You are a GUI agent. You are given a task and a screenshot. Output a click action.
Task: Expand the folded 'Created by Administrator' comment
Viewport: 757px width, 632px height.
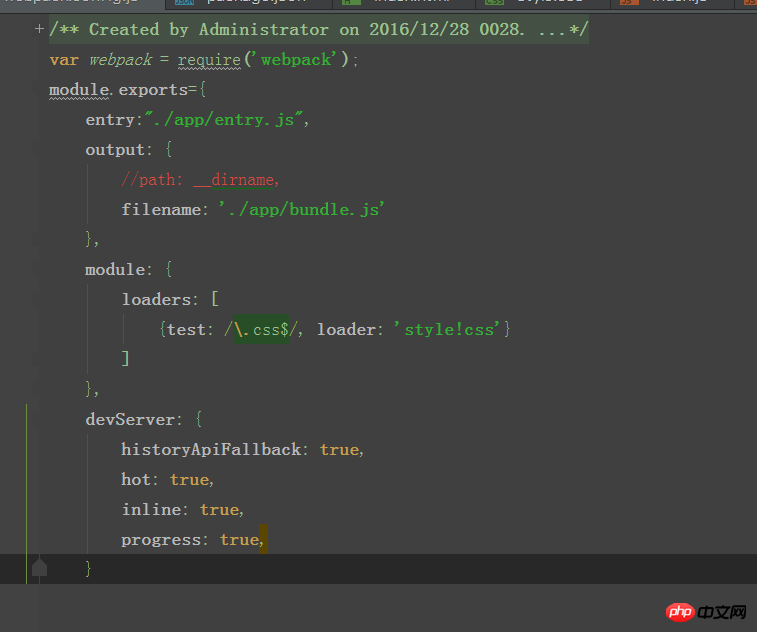pos(39,29)
